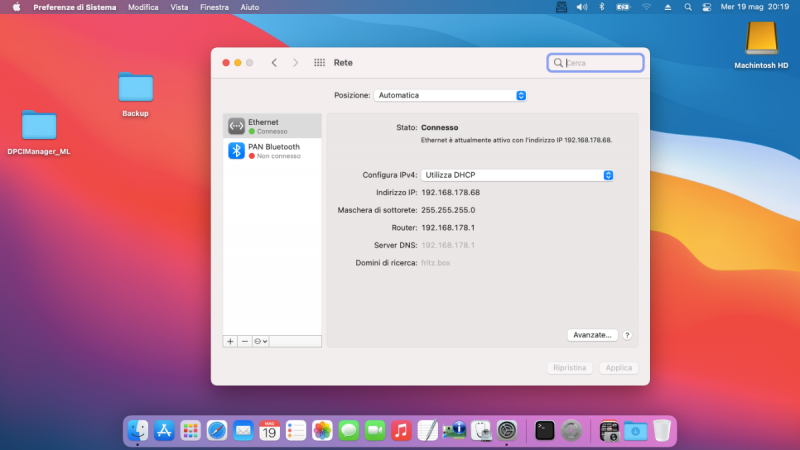Viewport: 800px width, 450px height.
Task: Go back with the left arrow button
Action: 274,62
